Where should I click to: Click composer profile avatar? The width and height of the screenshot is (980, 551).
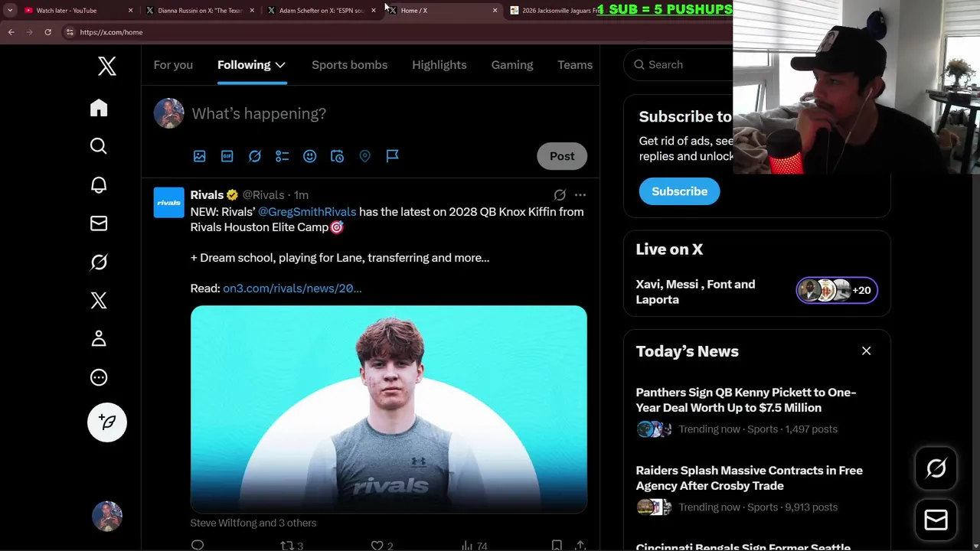[168, 113]
